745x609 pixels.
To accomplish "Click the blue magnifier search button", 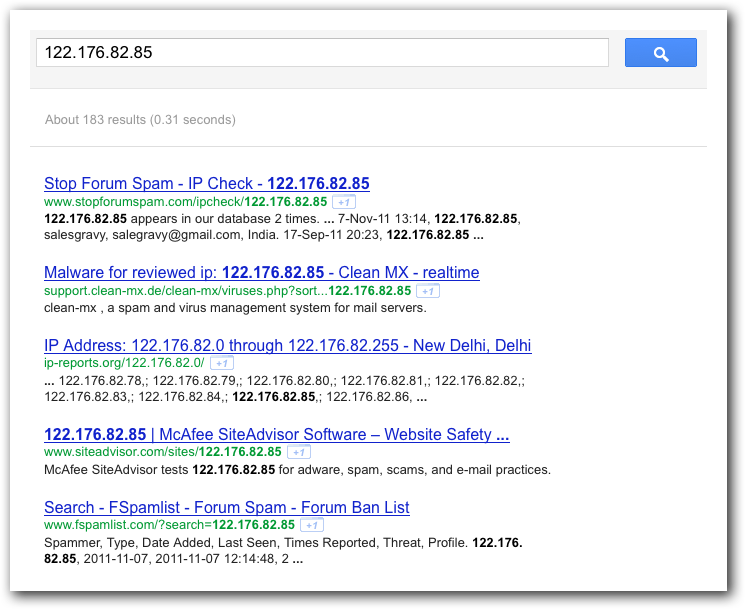I will click(660, 53).
